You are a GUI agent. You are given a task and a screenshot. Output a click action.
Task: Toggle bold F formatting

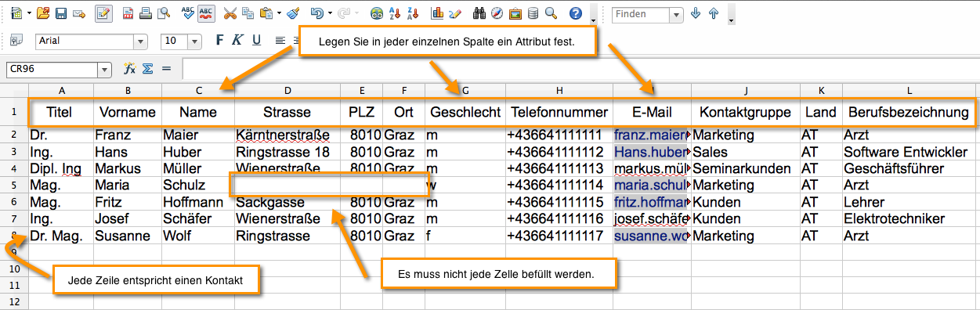point(220,41)
